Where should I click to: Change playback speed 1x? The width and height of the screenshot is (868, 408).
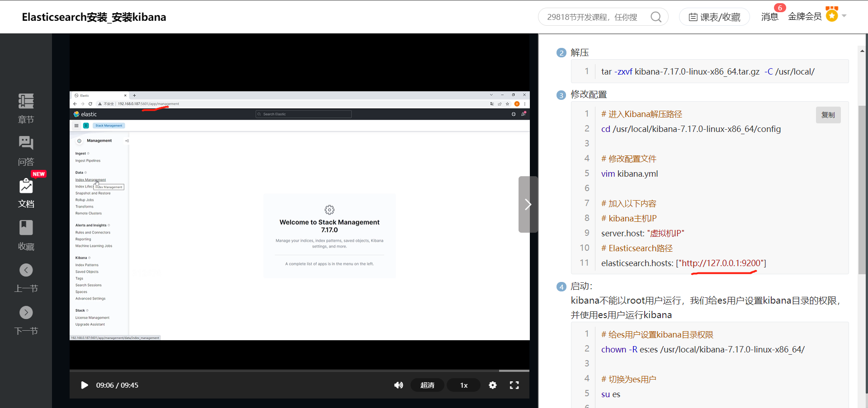click(x=464, y=385)
